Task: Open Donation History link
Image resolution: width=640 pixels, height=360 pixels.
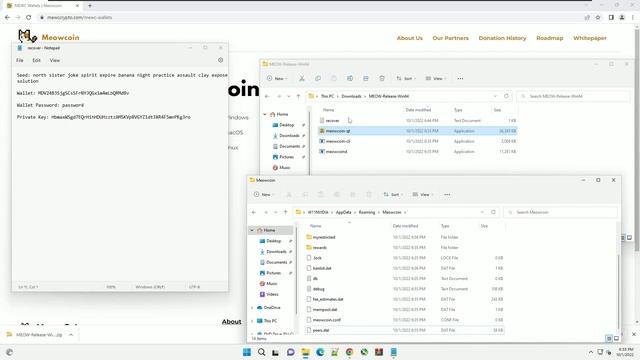Action: 502,38
